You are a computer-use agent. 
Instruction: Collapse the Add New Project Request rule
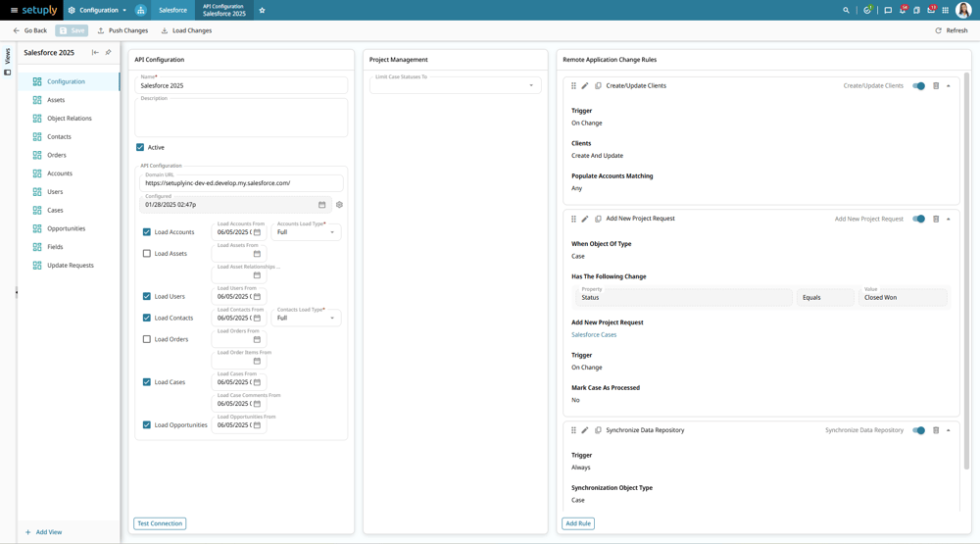[948, 219]
